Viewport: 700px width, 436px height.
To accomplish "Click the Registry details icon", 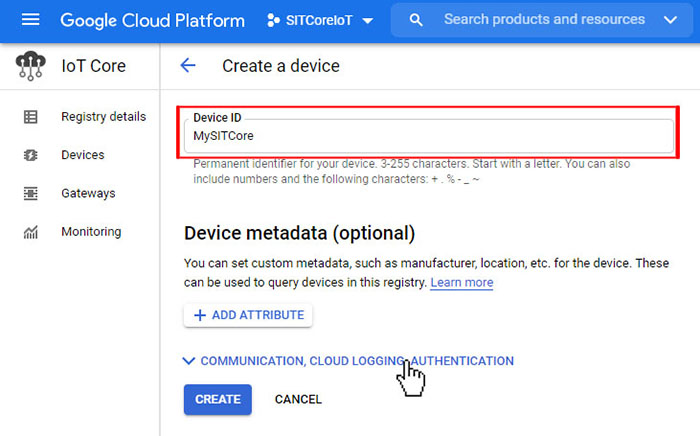I will [30, 117].
